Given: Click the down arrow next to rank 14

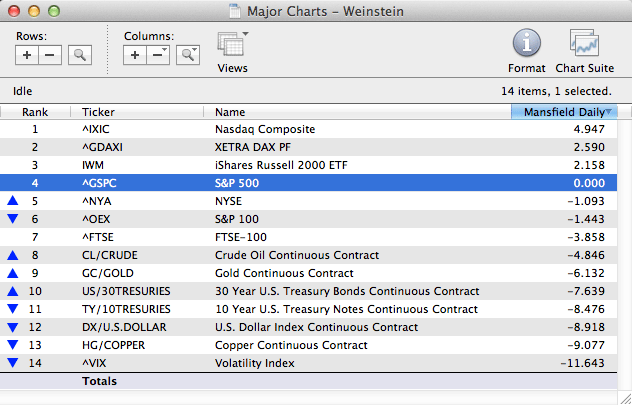Looking at the screenshot, I should coord(12,363).
